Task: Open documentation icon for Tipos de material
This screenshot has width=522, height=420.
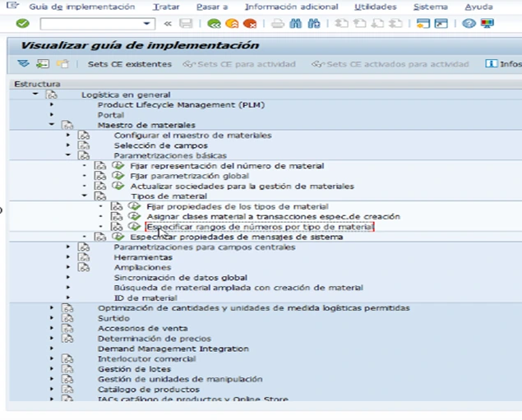Action: (99, 196)
